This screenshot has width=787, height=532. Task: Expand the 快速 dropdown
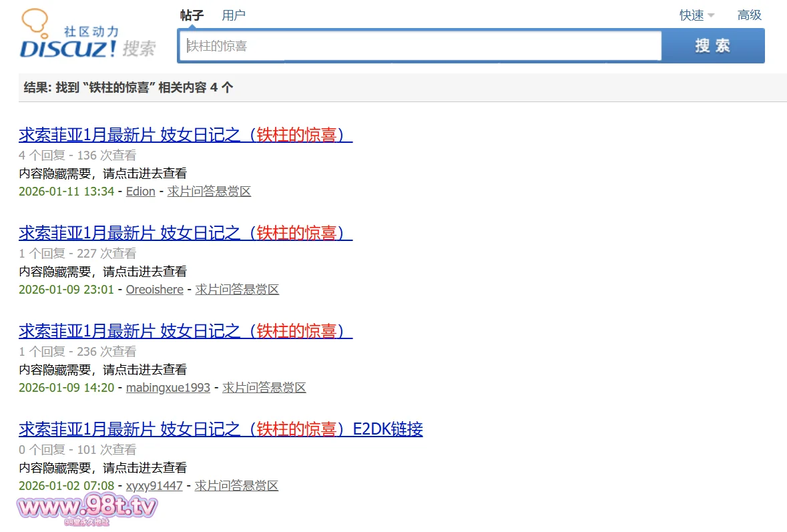[697, 15]
